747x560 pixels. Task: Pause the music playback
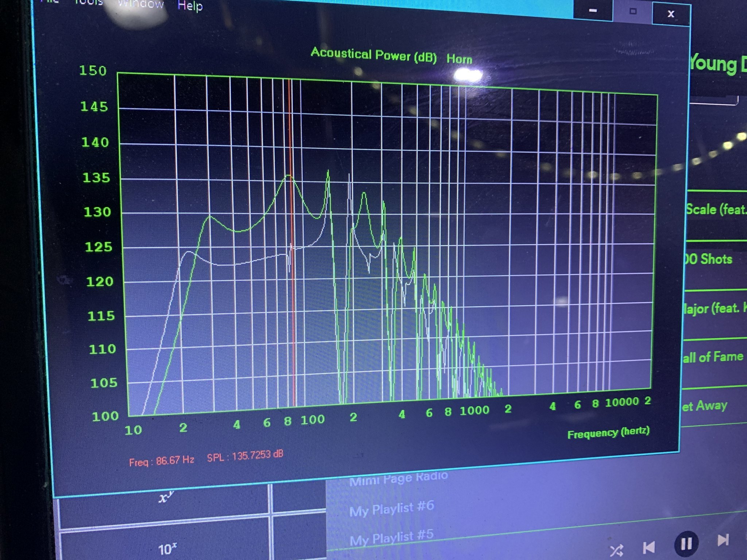tap(686, 544)
